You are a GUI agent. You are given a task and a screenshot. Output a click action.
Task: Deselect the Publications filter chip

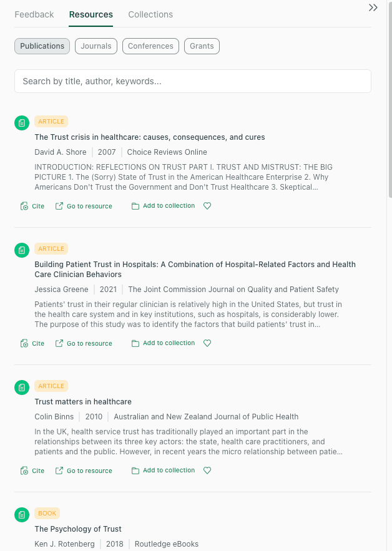point(42,46)
